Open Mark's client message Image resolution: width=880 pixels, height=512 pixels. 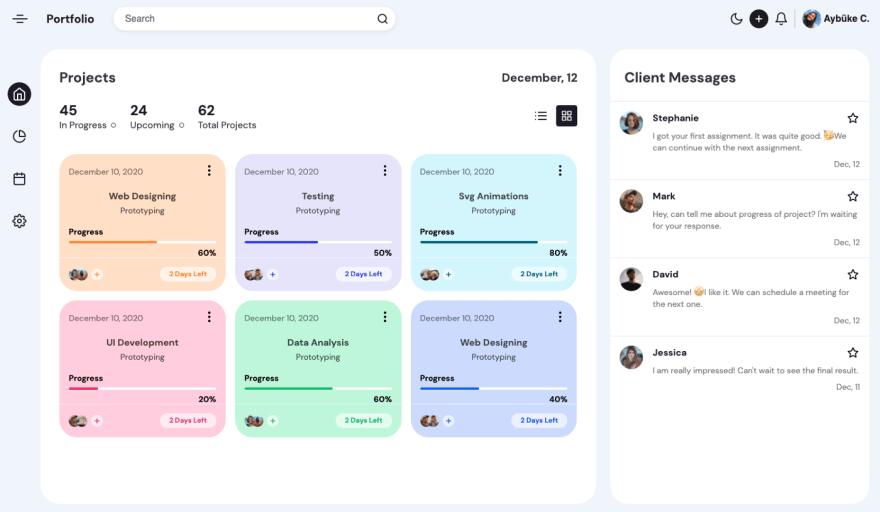[x=740, y=219]
